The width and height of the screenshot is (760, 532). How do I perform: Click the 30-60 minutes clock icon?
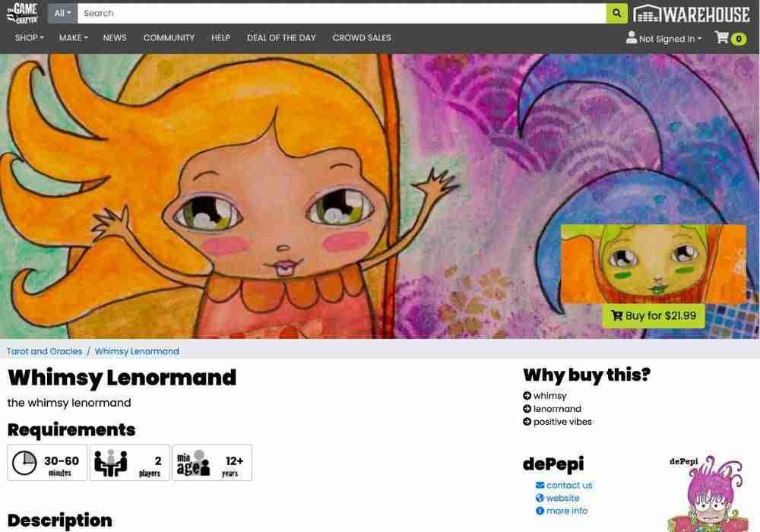tap(24, 463)
